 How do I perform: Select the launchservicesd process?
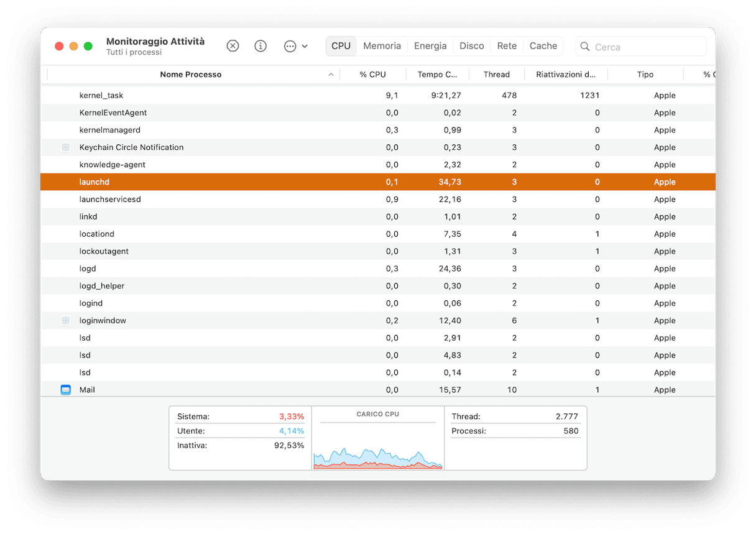click(x=378, y=200)
